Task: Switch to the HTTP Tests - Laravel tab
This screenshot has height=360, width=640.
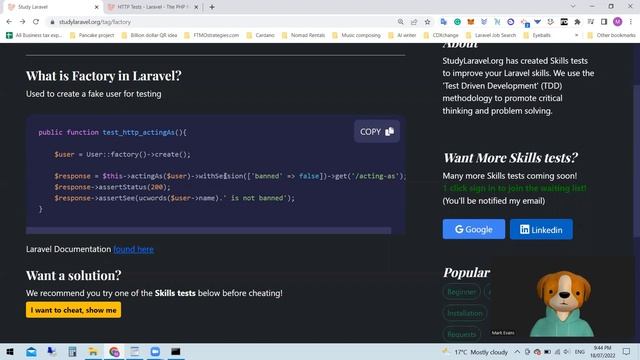Action: click(x=152, y=7)
